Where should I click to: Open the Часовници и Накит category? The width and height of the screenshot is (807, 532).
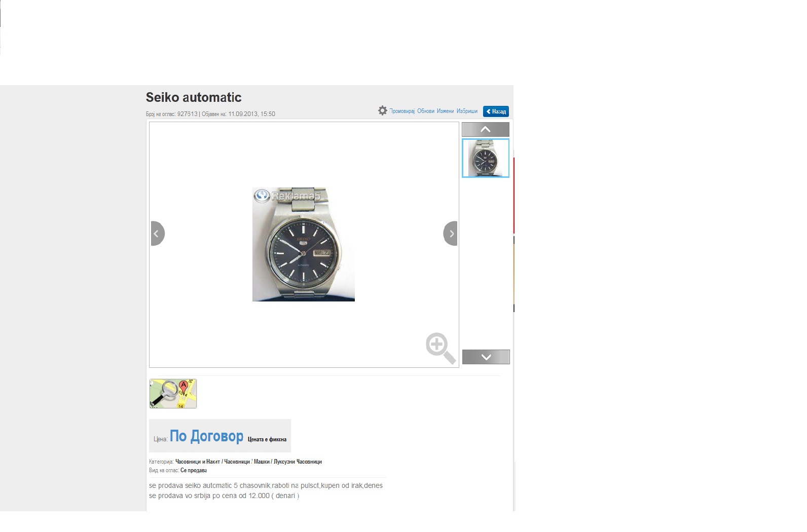click(198, 462)
